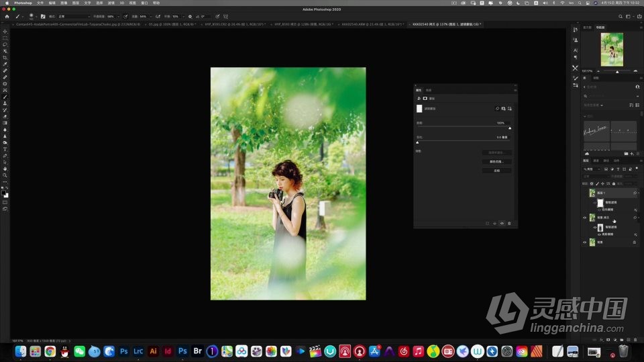The image size is (644, 362).
Task: Select the Crop tool
Action: point(5,58)
